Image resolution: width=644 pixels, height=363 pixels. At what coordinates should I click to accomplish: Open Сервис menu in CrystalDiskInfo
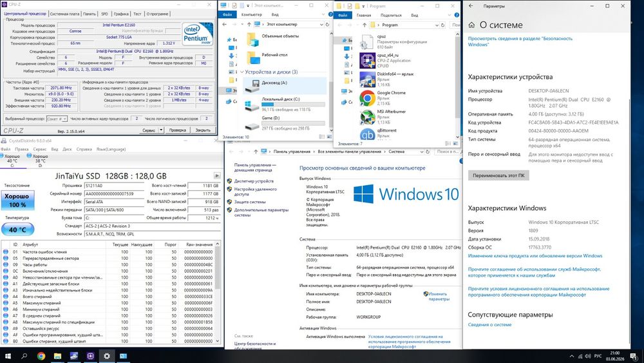coord(39,149)
